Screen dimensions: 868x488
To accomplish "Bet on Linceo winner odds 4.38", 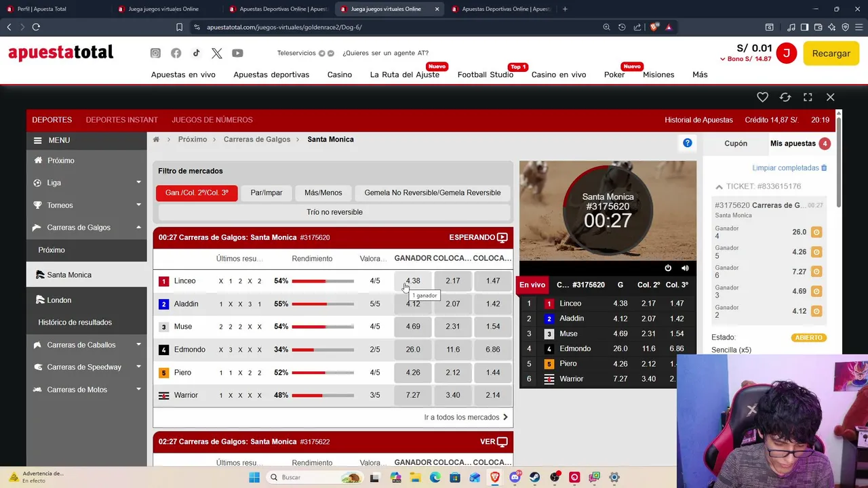I will point(413,281).
